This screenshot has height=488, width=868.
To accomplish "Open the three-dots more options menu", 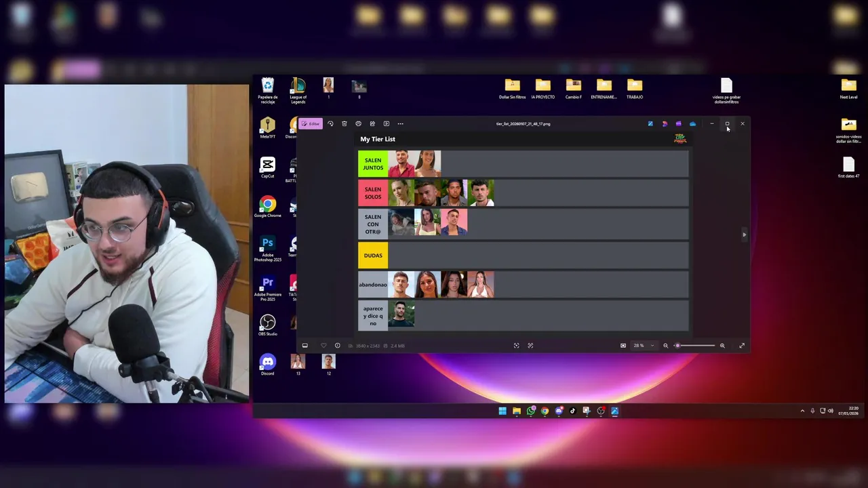I will pos(400,124).
